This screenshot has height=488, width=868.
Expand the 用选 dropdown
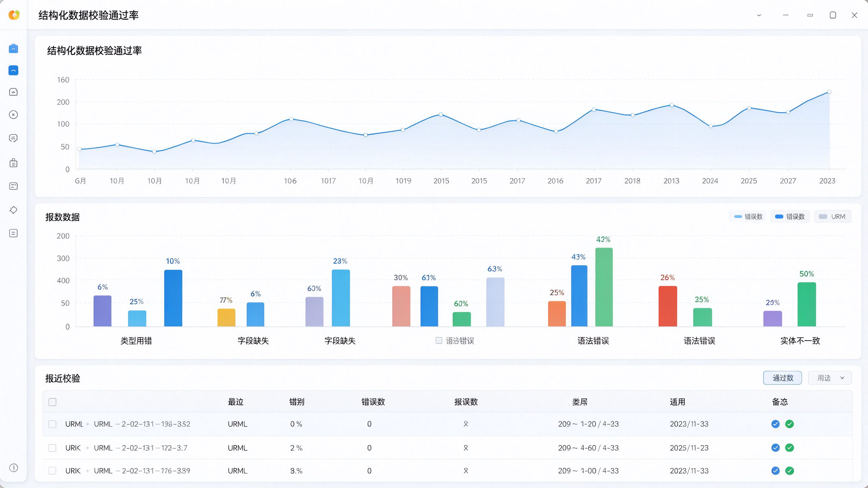(830, 378)
